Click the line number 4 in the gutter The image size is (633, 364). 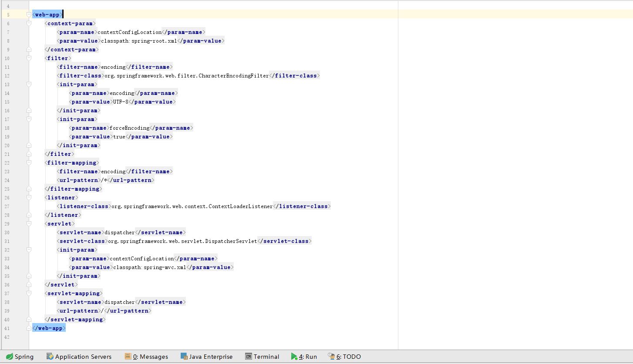tap(8, 6)
